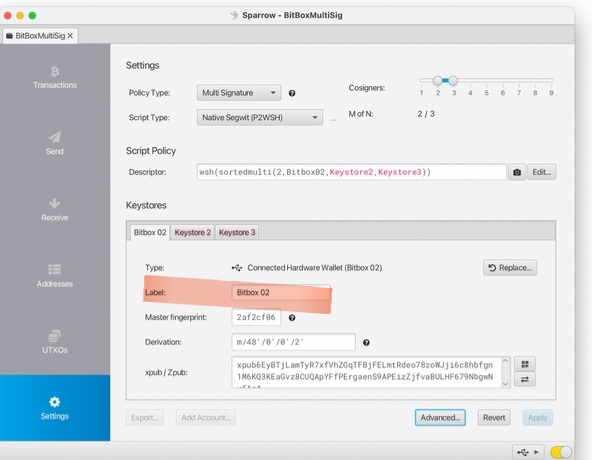The width and height of the screenshot is (592, 460).
Task: Select the Settings sidebar section
Action: pos(55,408)
